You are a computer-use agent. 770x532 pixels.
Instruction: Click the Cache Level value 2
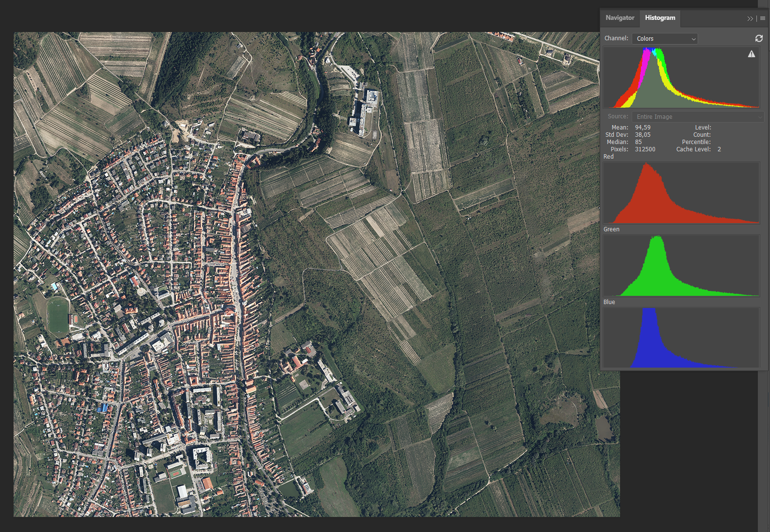pos(719,149)
